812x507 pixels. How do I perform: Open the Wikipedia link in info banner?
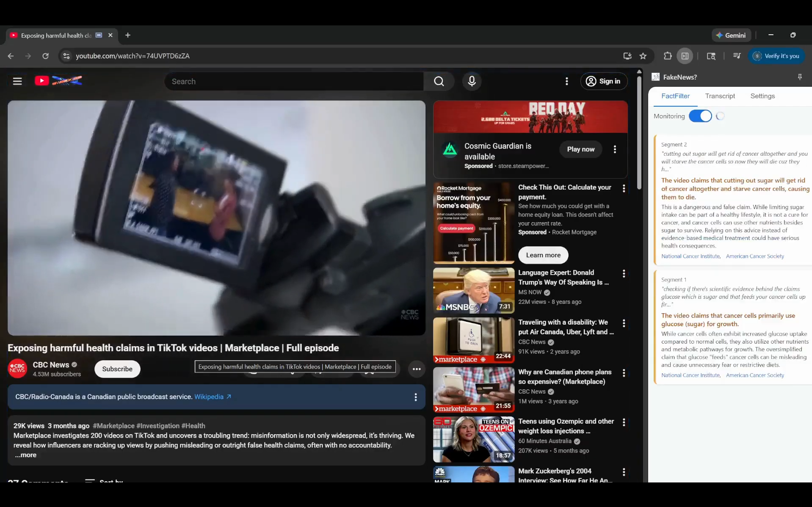point(213,397)
